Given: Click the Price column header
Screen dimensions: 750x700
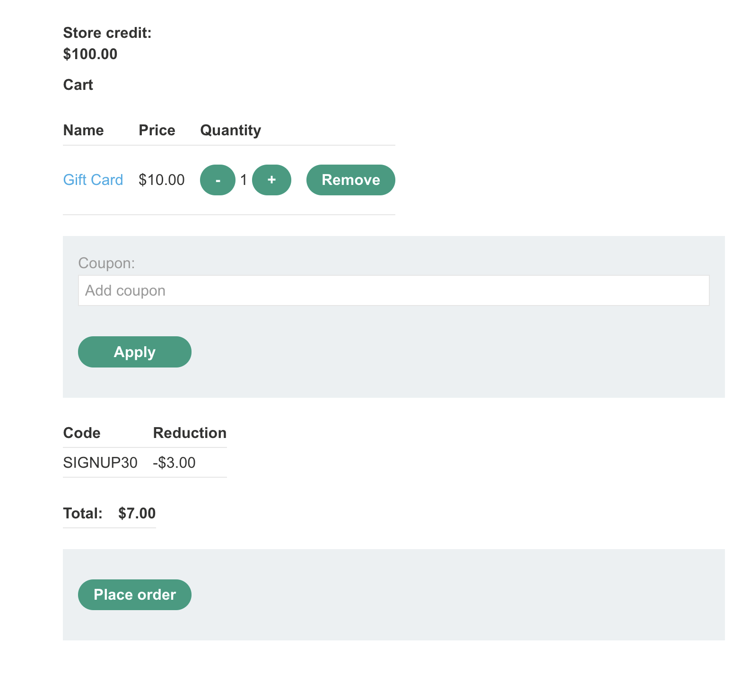Looking at the screenshot, I should pos(157,130).
